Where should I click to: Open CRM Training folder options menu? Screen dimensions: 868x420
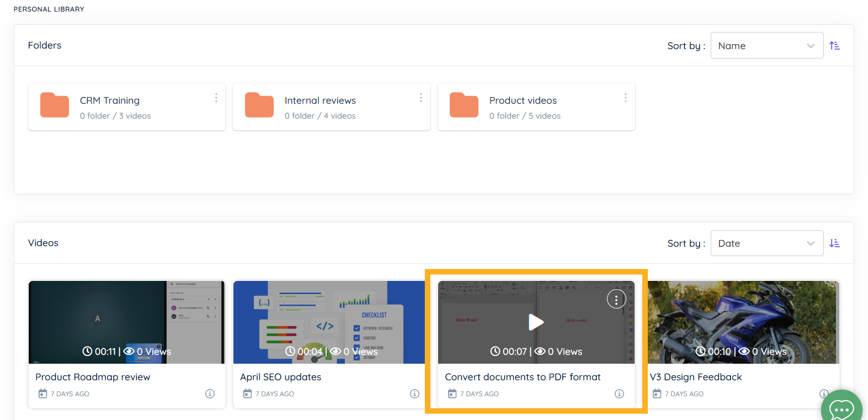(x=216, y=98)
